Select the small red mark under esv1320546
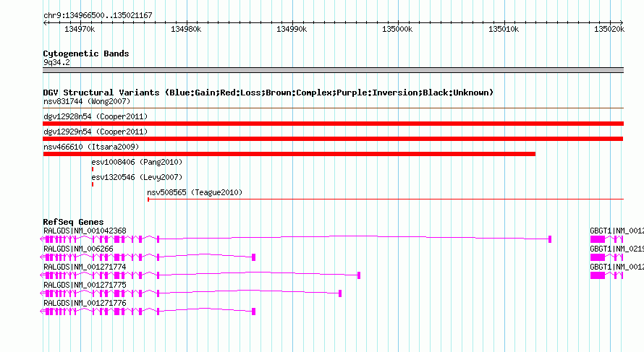 pos(93,184)
